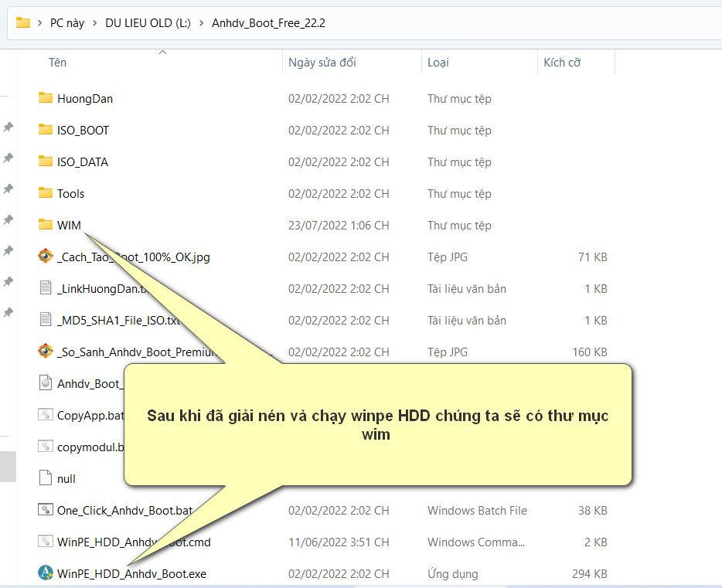The height and width of the screenshot is (588, 722).
Task: Select the WinPE_HDD_Anhdv_Boot.exe application icon
Action: [46, 573]
